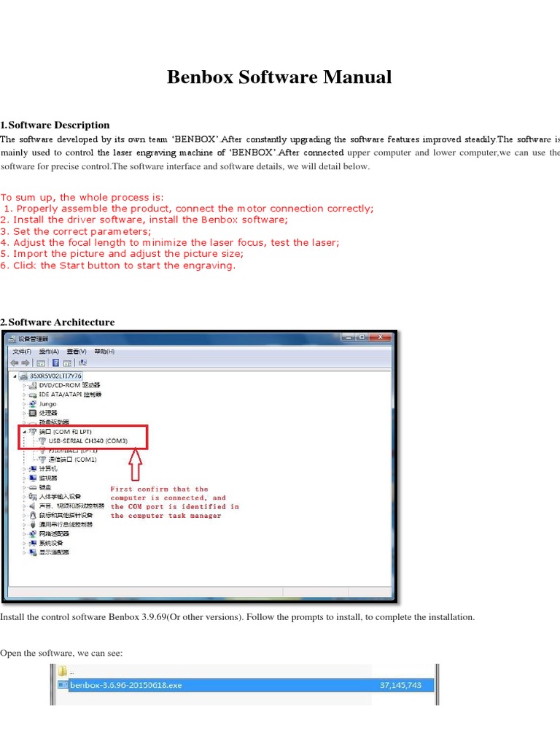
Task: Click the mouse icon of the pointing devices row
Action: (33, 515)
